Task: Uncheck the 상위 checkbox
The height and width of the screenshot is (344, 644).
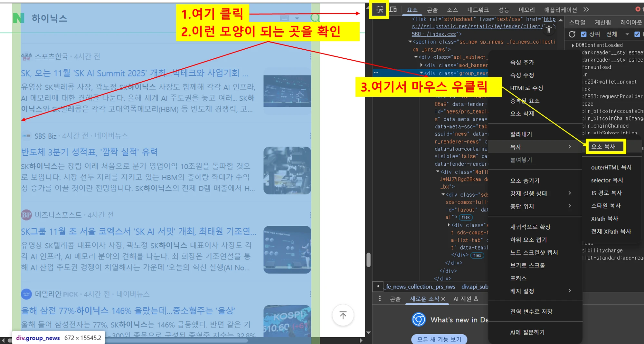Action: click(583, 34)
